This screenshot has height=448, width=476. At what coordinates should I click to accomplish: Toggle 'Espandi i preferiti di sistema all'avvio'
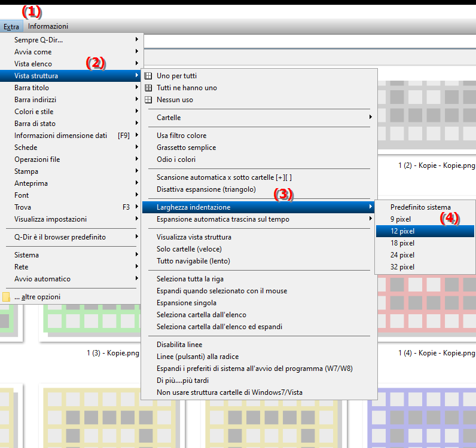tap(259, 369)
